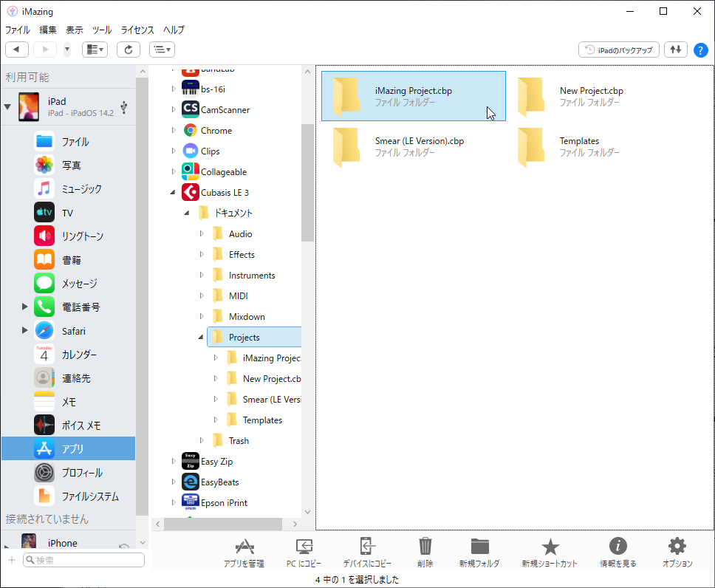This screenshot has width=715, height=588.
Task: Open the list view mode dropdown
Action: tap(162, 49)
